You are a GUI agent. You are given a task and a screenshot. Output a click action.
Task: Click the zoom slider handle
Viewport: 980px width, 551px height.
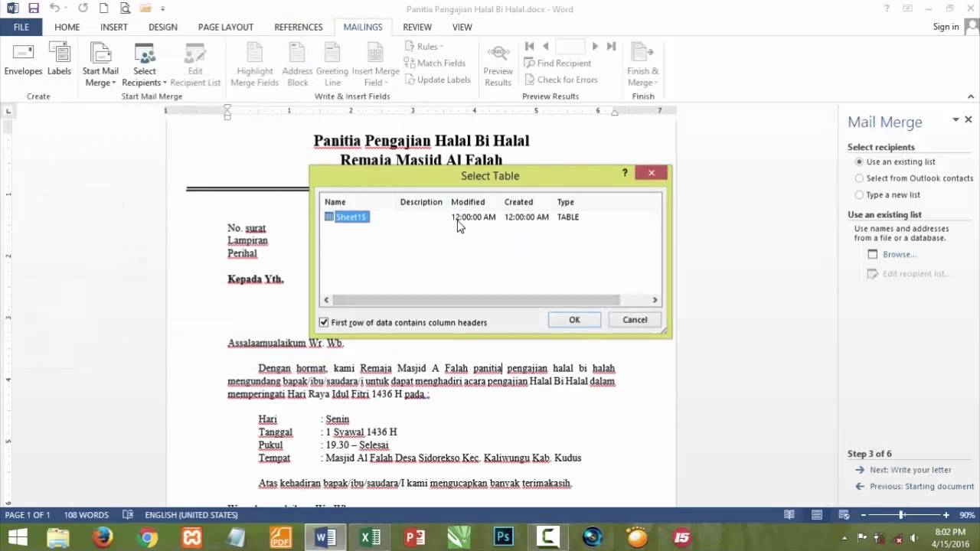click(901, 515)
